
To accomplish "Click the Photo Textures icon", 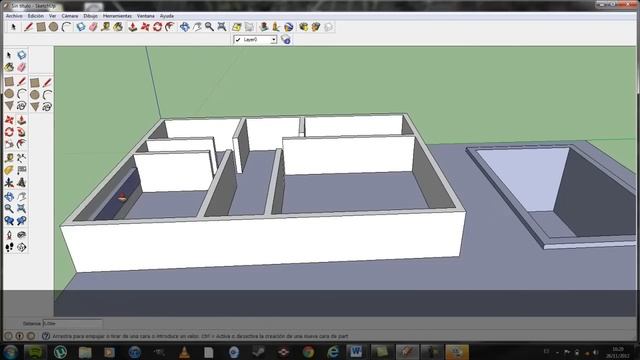I will coord(276,27).
